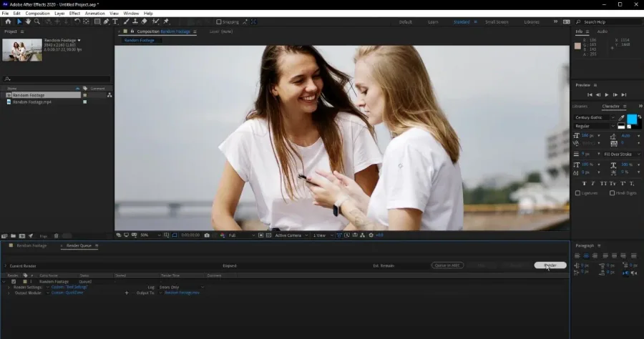The width and height of the screenshot is (644, 339).
Task: Open the Log Errors Only dropdown
Action: coord(181,288)
